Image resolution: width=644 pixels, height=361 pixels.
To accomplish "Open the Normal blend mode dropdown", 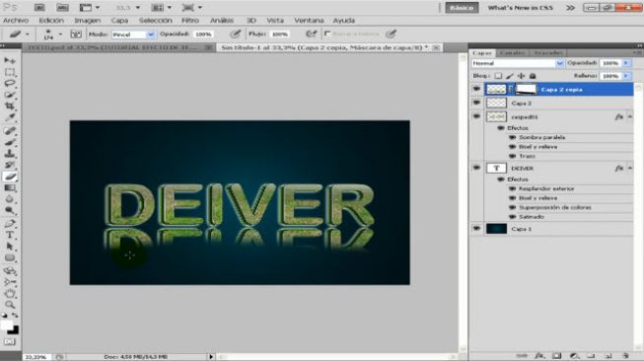I will 518,63.
